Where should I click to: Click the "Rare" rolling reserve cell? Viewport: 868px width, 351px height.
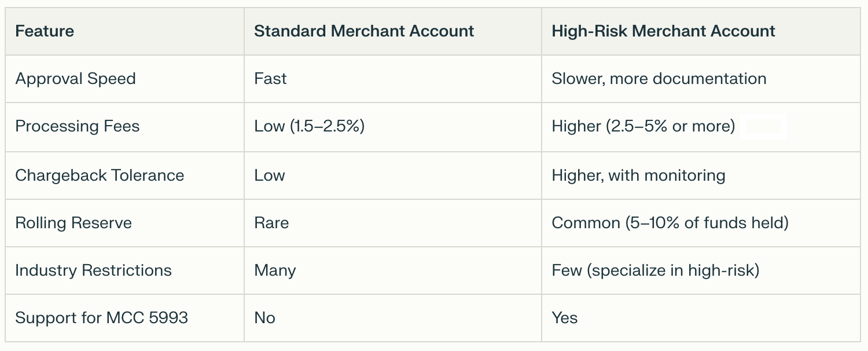click(x=271, y=223)
